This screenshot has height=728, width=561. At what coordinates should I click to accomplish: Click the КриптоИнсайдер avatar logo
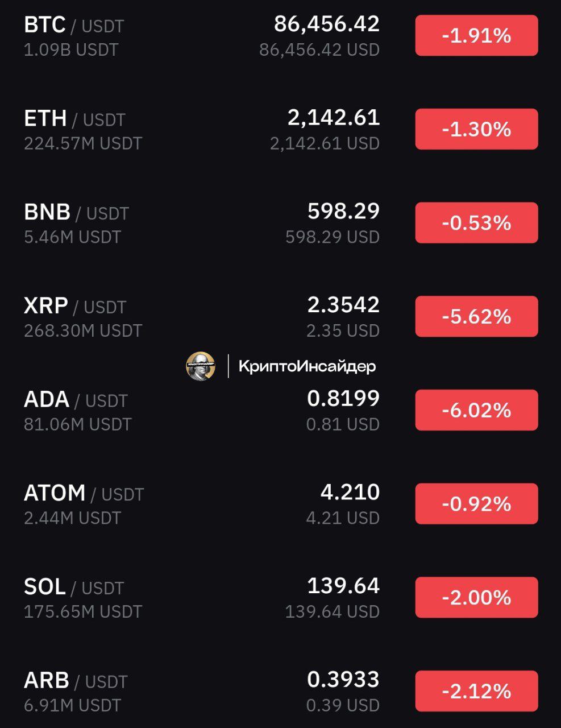(201, 366)
